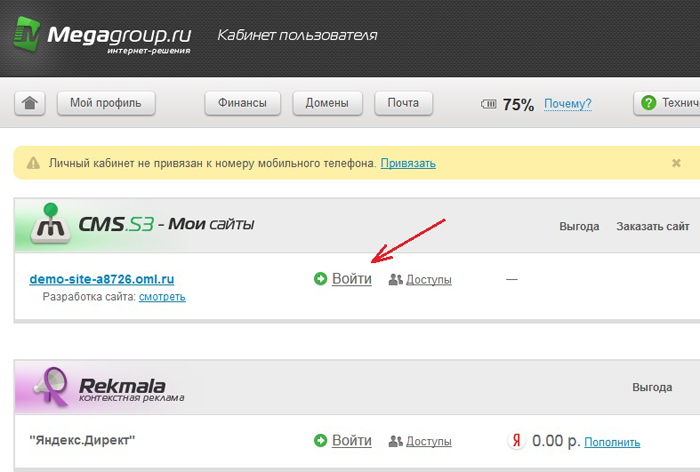700x472 pixels.
Task: Follow the Привязать phone link
Action: (x=408, y=163)
